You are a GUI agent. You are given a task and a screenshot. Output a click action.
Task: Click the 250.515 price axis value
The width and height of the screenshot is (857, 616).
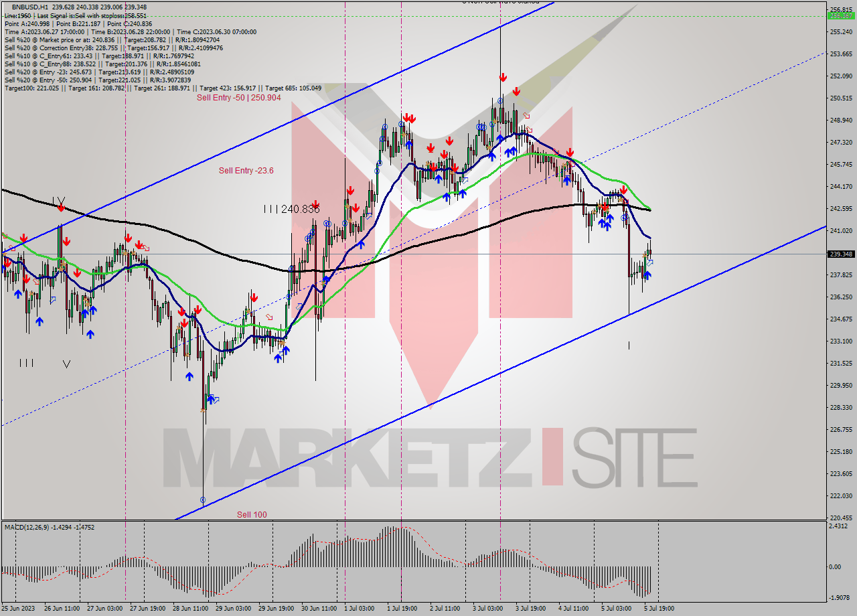pos(841,98)
